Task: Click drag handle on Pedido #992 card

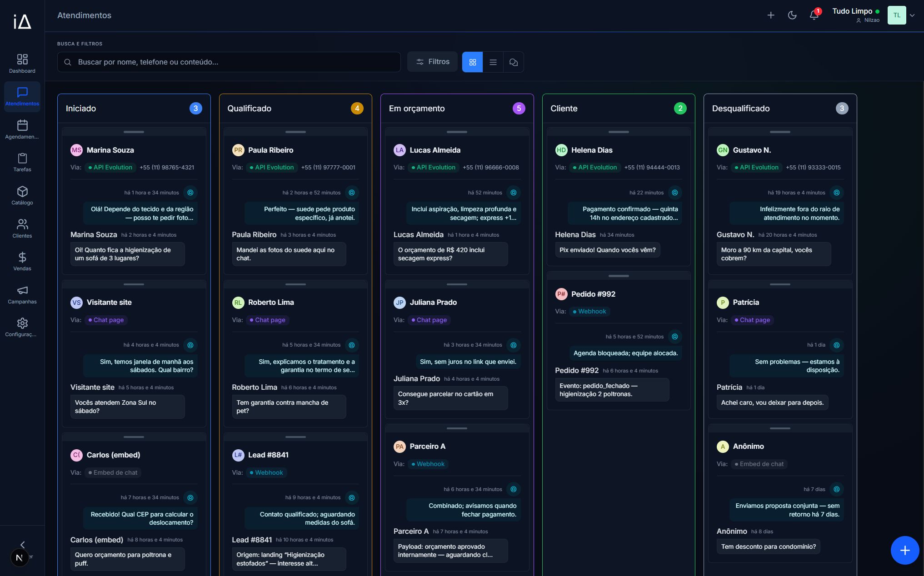Action: pyautogui.click(x=619, y=276)
